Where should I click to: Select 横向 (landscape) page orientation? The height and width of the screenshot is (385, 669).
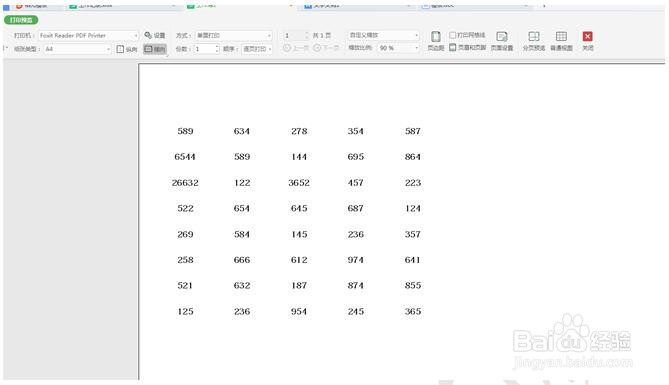coord(154,49)
